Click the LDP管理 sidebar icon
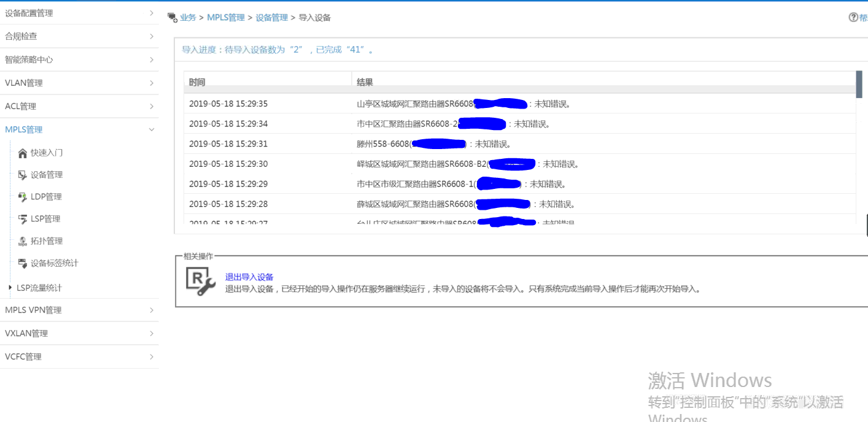This screenshot has width=868, height=422. point(23,198)
